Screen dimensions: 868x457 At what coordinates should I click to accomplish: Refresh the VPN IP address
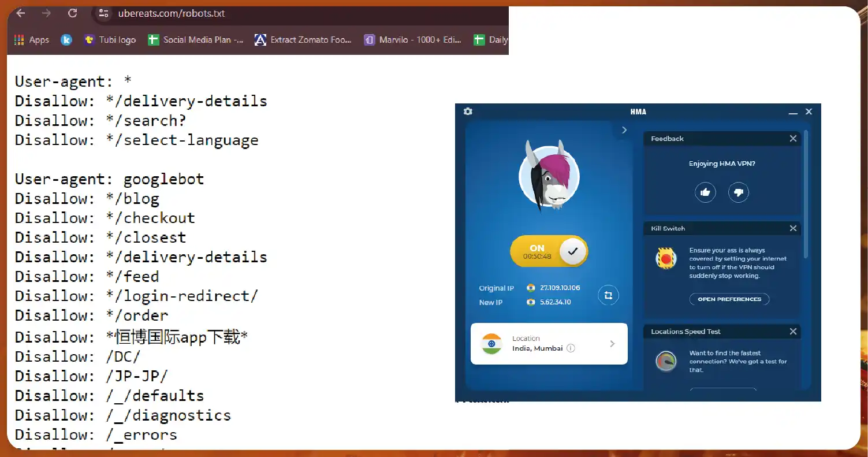tap(608, 295)
